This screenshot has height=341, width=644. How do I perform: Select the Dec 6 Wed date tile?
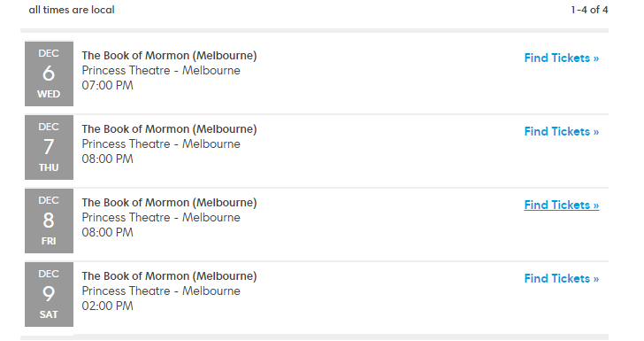click(49, 74)
